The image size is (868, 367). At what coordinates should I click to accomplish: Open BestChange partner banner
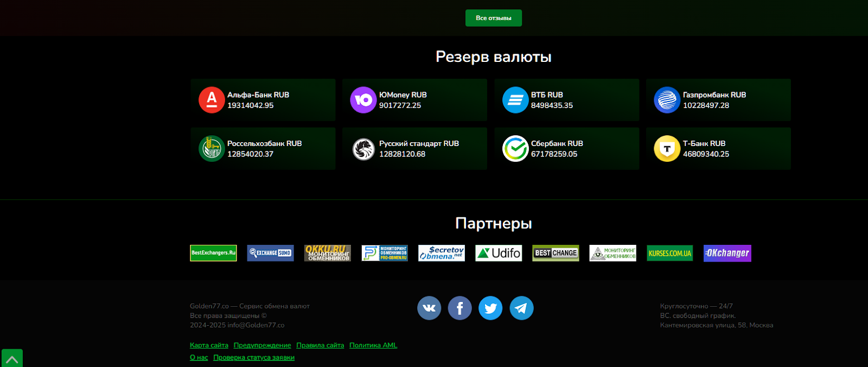tap(556, 253)
